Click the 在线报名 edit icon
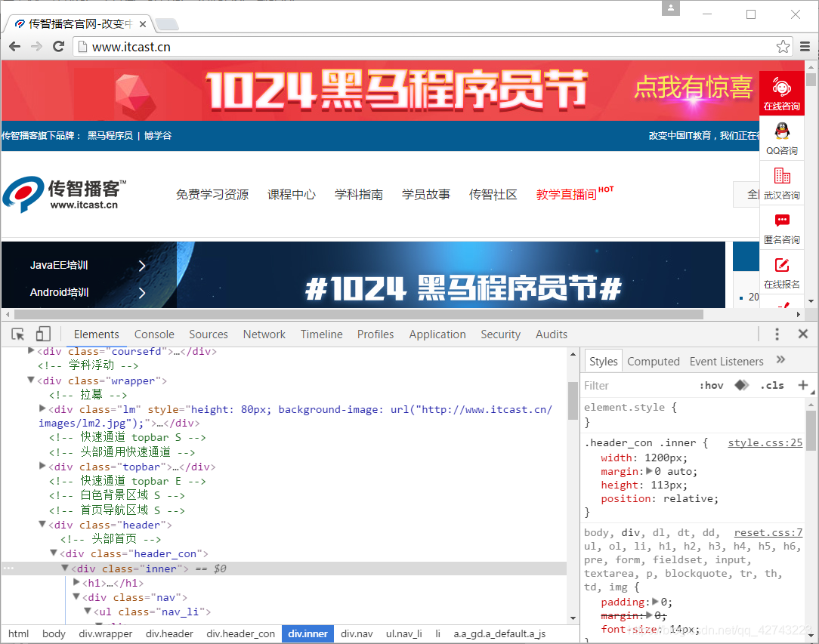819x644 pixels. (x=782, y=265)
